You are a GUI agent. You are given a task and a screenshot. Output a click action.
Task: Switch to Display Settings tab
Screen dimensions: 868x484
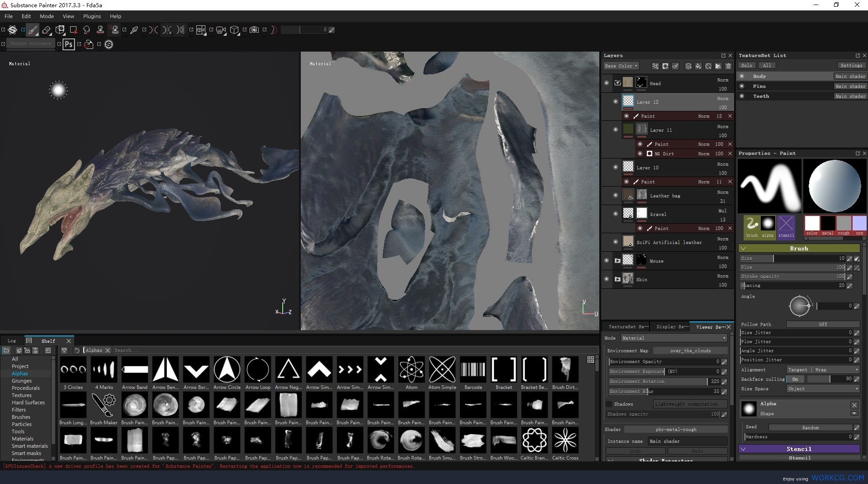(x=672, y=327)
